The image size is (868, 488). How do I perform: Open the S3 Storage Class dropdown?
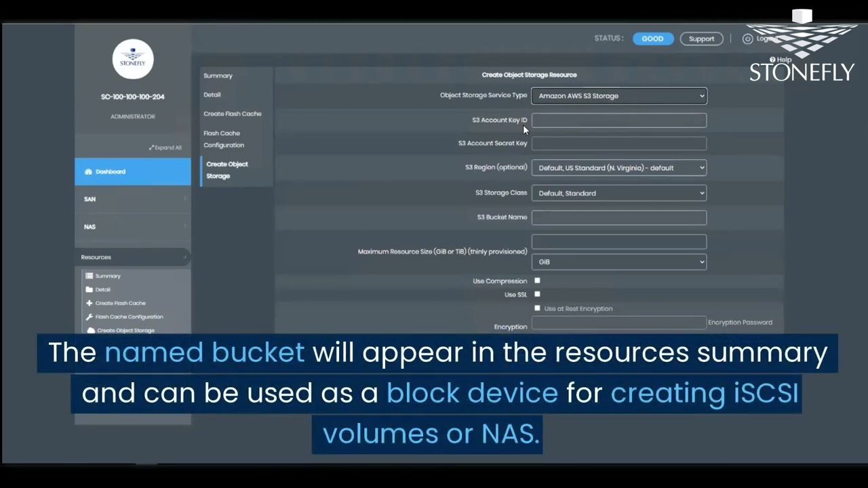point(619,193)
